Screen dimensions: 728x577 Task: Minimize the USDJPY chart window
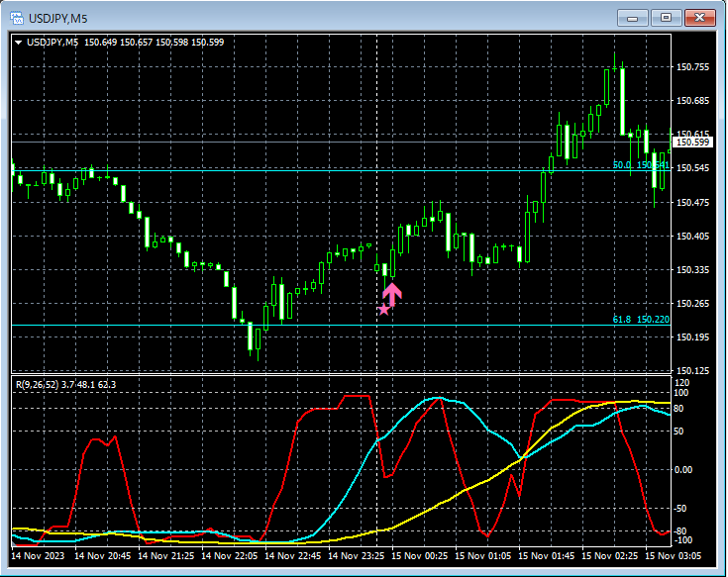(632, 17)
